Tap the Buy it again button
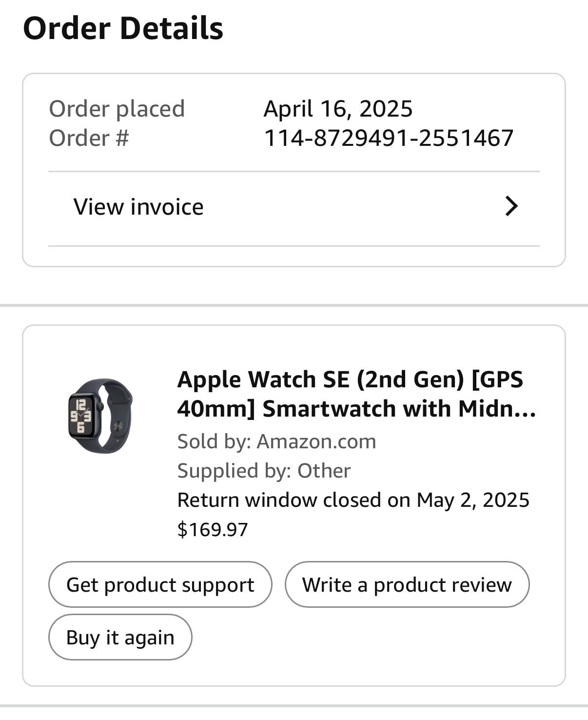This screenshot has height=720, width=588. pyautogui.click(x=120, y=637)
